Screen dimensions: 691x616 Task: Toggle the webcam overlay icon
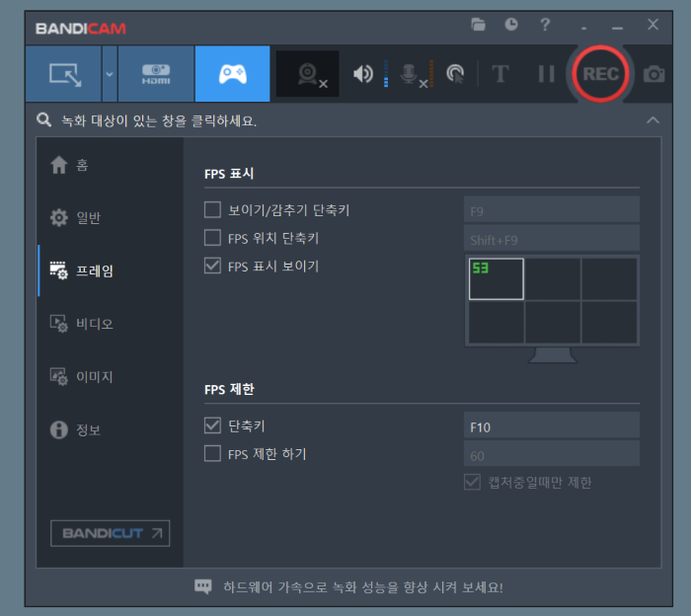[308, 74]
